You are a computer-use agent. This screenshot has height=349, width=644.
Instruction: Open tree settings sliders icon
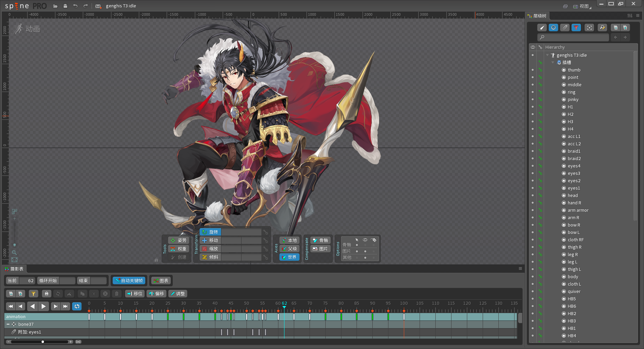630,15
